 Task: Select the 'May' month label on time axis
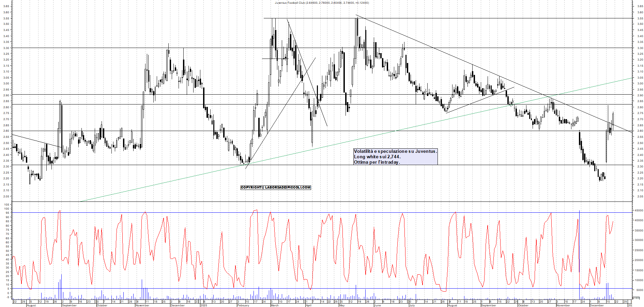342,305
